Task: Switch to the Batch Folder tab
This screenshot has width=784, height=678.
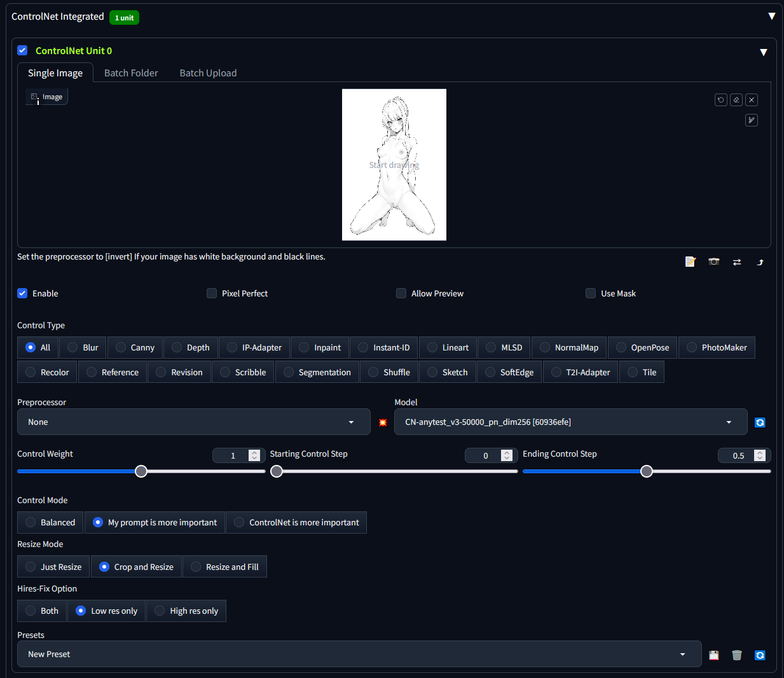Action: coord(131,73)
